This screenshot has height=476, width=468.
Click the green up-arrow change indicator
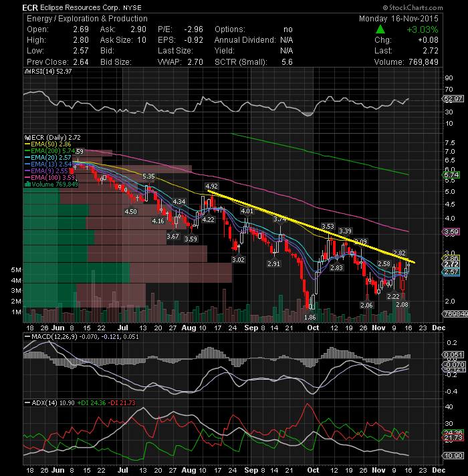(380, 29)
